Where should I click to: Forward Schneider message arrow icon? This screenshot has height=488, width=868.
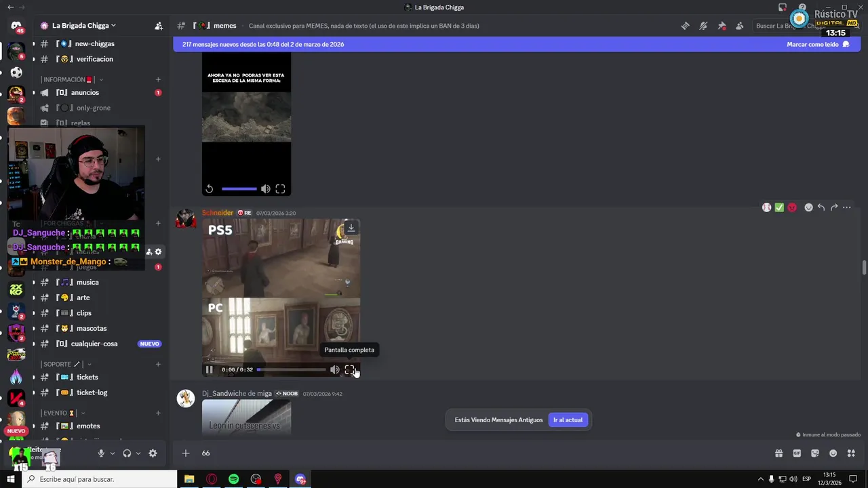click(834, 207)
